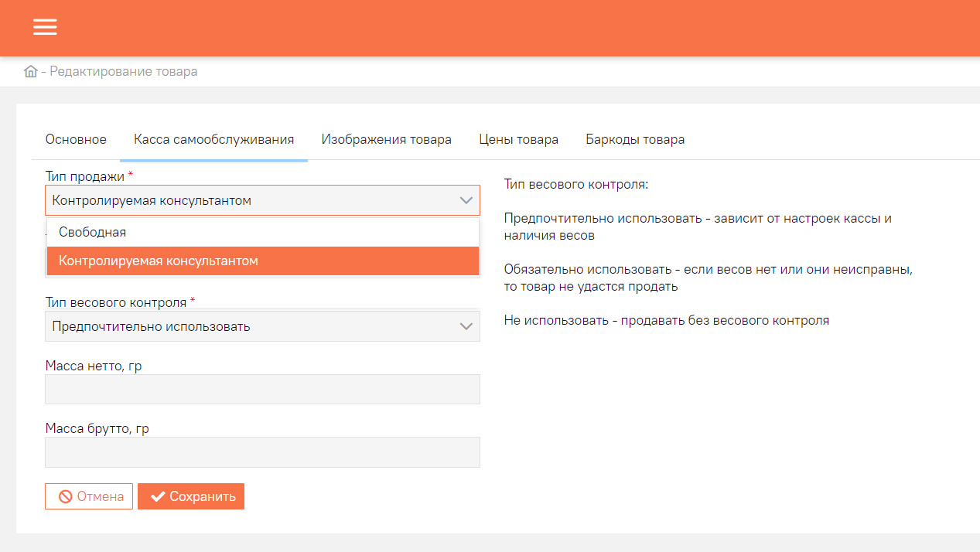The height and width of the screenshot is (552, 980).
Task: Switch to the Баркоды товара tab
Action: click(635, 140)
